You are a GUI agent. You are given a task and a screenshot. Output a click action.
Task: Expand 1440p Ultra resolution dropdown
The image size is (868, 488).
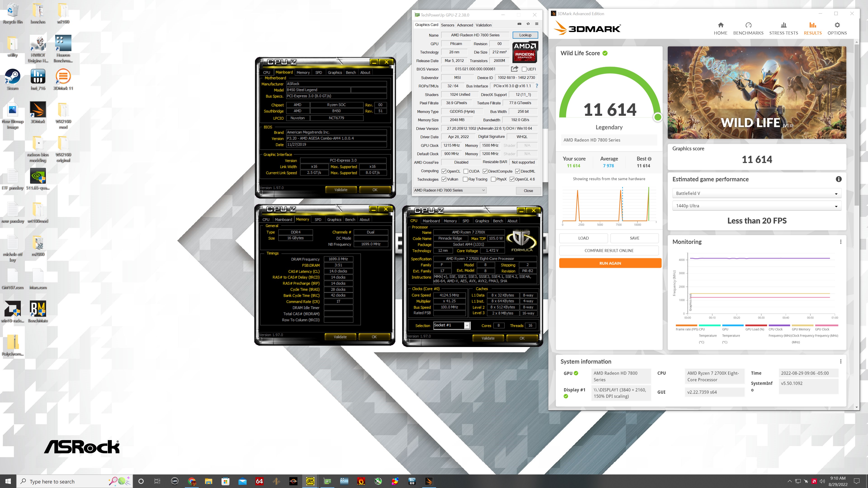point(757,206)
